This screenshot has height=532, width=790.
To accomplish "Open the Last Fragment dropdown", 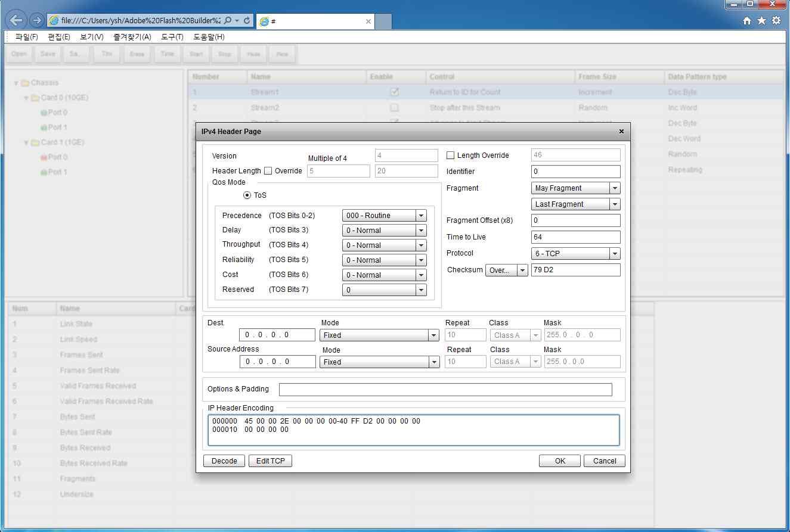I will click(x=576, y=204).
